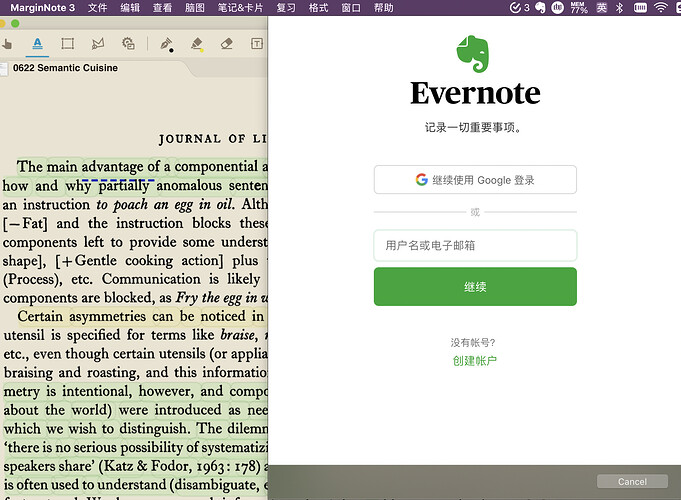Open the 0622 Semantic Cuisine document tab
Viewport: 681px width, 500px height.
coord(65,68)
